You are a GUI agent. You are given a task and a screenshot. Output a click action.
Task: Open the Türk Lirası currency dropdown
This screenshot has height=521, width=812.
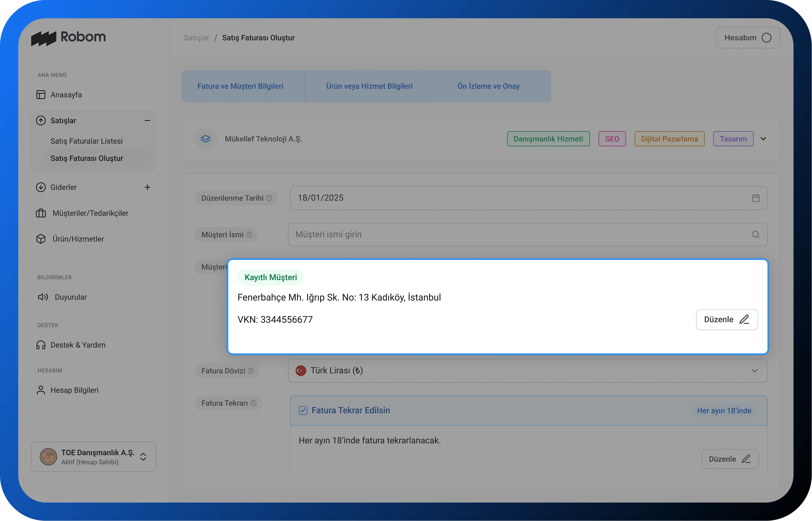pyautogui.click(x=754, y=370)
